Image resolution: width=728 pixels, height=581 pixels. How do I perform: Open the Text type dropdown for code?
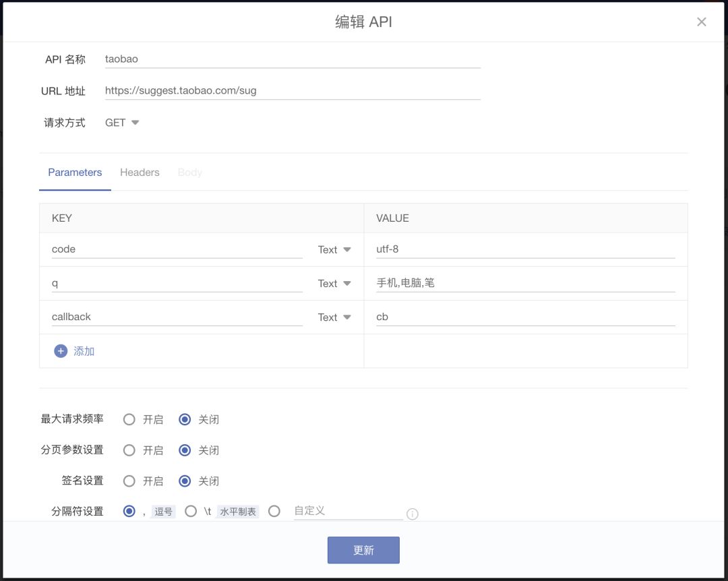coord(334,250)
